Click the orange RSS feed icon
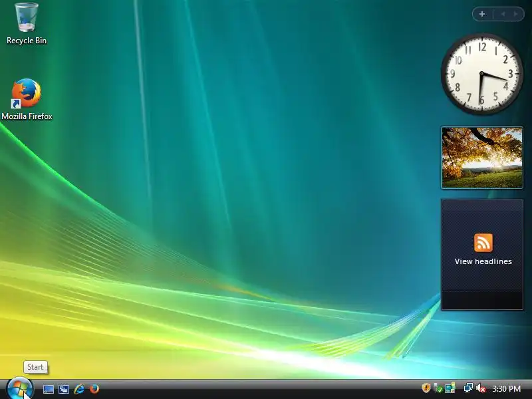The height and width of the screenshot is (399, 532). (x=483, y=243)
